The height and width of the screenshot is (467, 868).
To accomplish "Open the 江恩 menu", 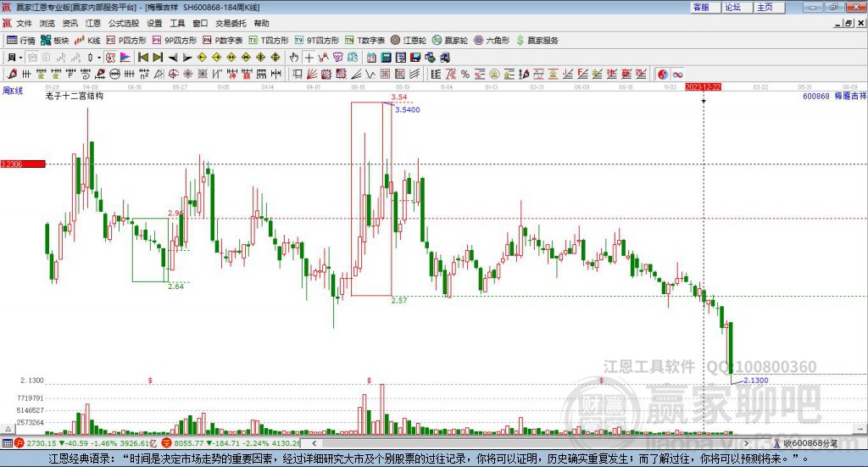I will coord(93,23).
